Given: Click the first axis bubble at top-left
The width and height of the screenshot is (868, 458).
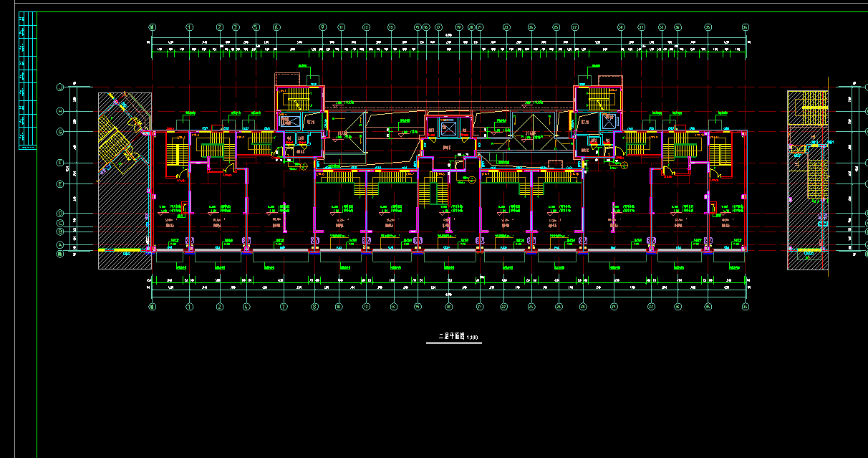Looking at the screenshot, I should (x=152, y=27).
